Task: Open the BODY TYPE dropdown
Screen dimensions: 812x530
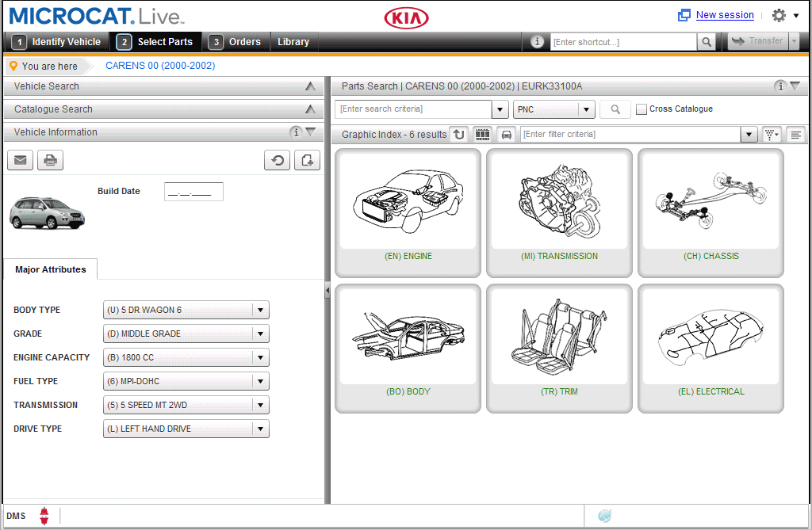Action: [260, 310]
